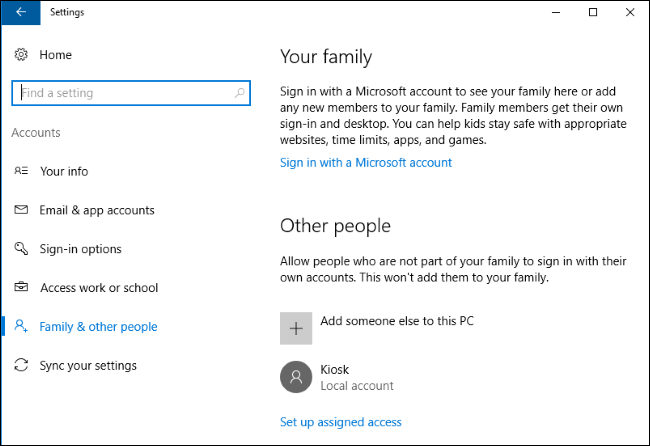Select Family & other people
This screenshot has height=446, width=650.
[x=98, y=327]
